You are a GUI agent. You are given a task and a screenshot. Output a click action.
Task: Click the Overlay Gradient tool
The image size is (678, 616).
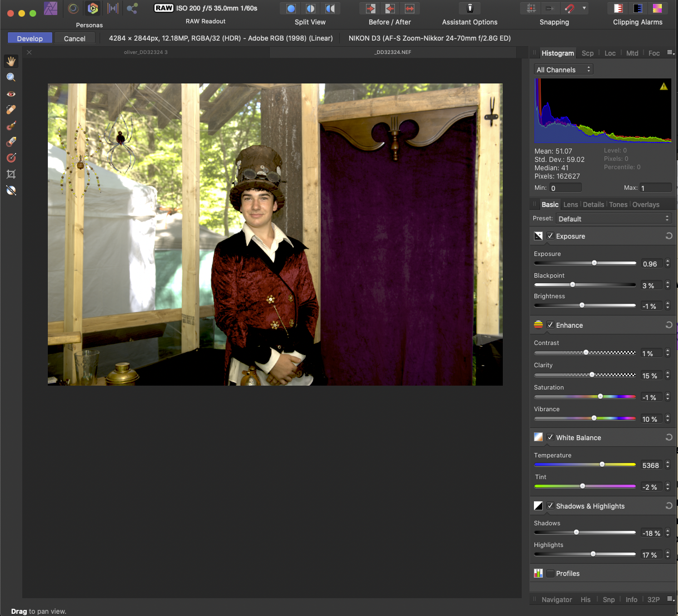(11, 158)
